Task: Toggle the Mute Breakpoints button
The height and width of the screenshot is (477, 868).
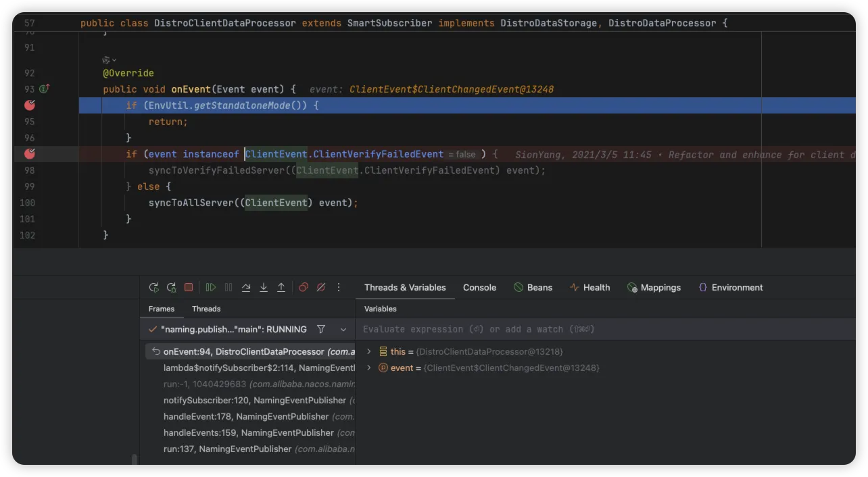Action: tap(321, 287)
